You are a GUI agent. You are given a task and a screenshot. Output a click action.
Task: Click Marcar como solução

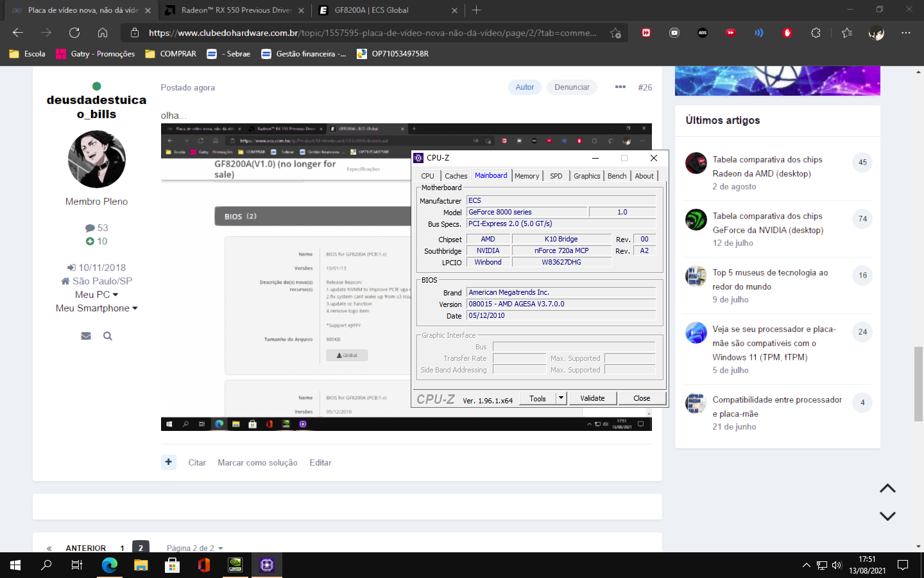tap(257, 462)
